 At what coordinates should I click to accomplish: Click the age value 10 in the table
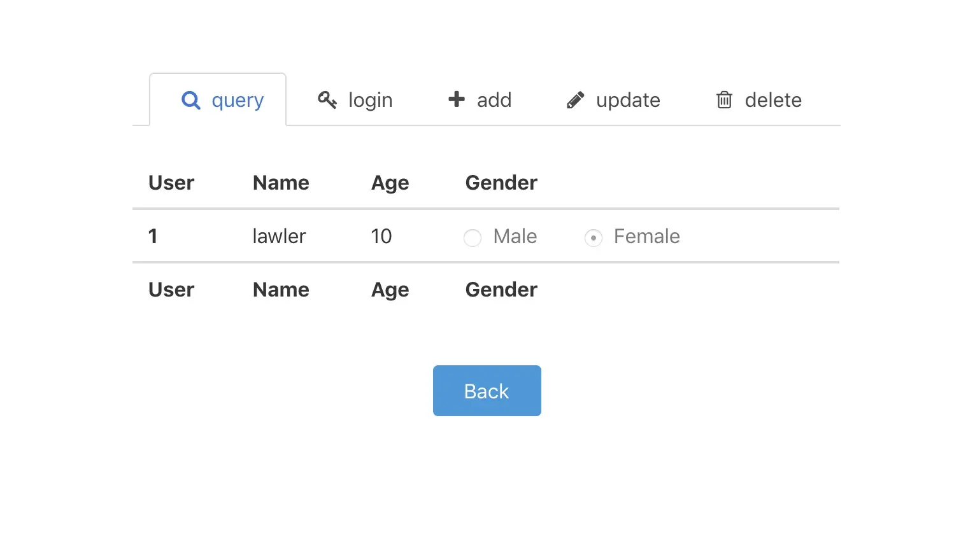coord(381,236)
